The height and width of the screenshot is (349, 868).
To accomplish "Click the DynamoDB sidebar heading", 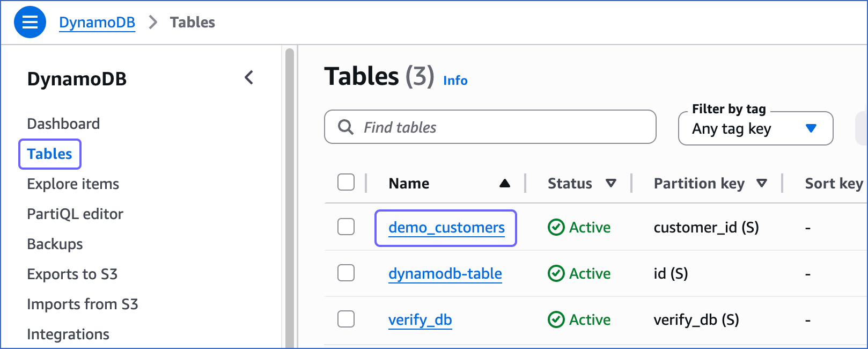I will 77,79.
